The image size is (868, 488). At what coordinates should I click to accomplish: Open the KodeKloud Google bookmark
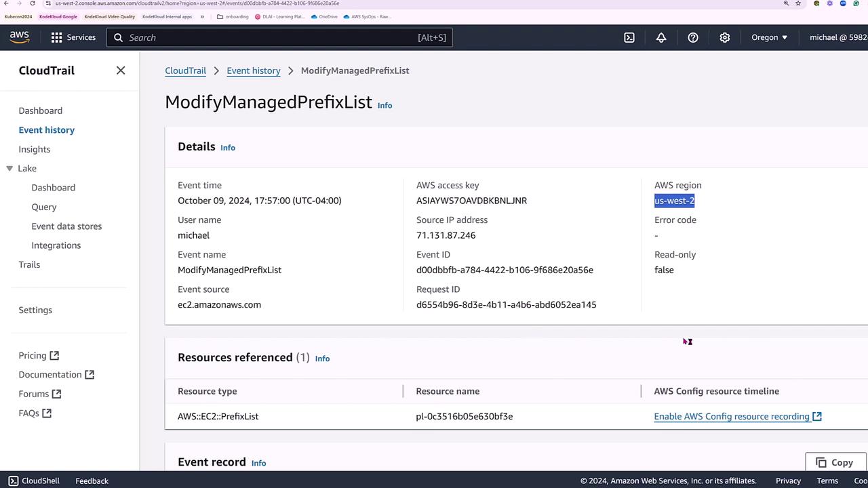58,16
